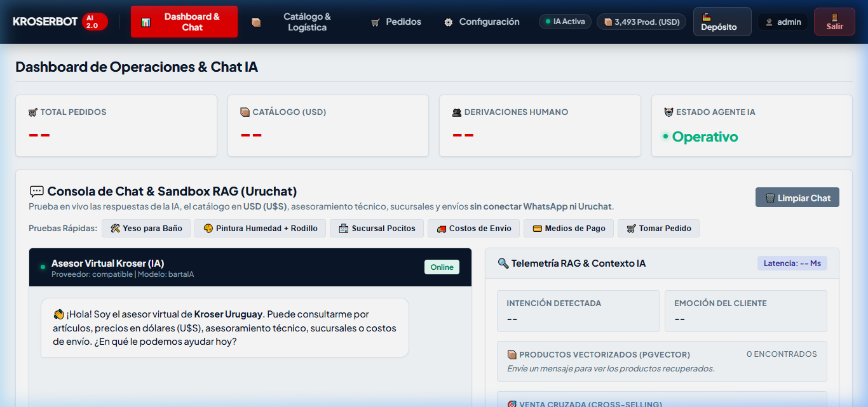Viewport: 868px width, 407px height.
Task: Click the waving hand emoji in chat greeting
Action: (58, 314)
